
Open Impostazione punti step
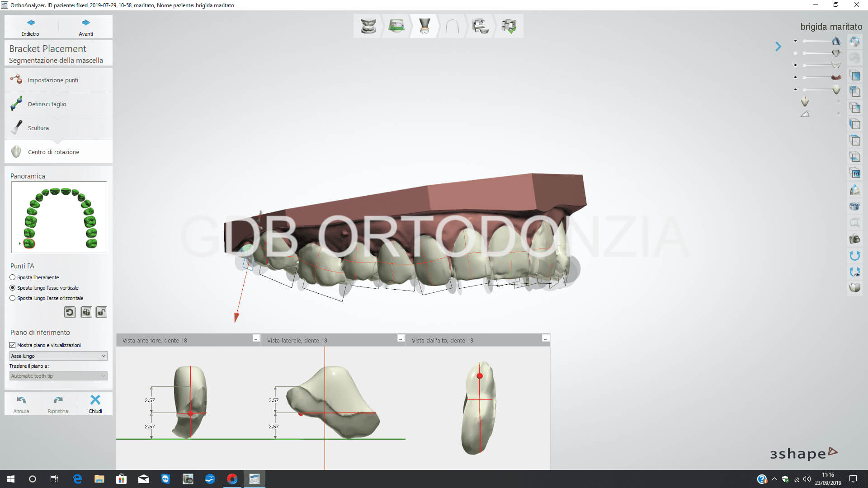click(52, 80)
